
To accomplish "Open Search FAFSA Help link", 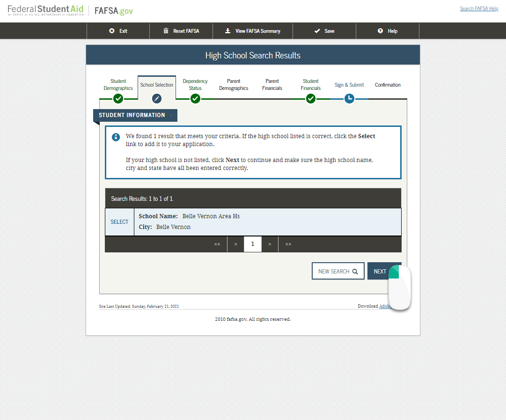I will coord(479,8).
